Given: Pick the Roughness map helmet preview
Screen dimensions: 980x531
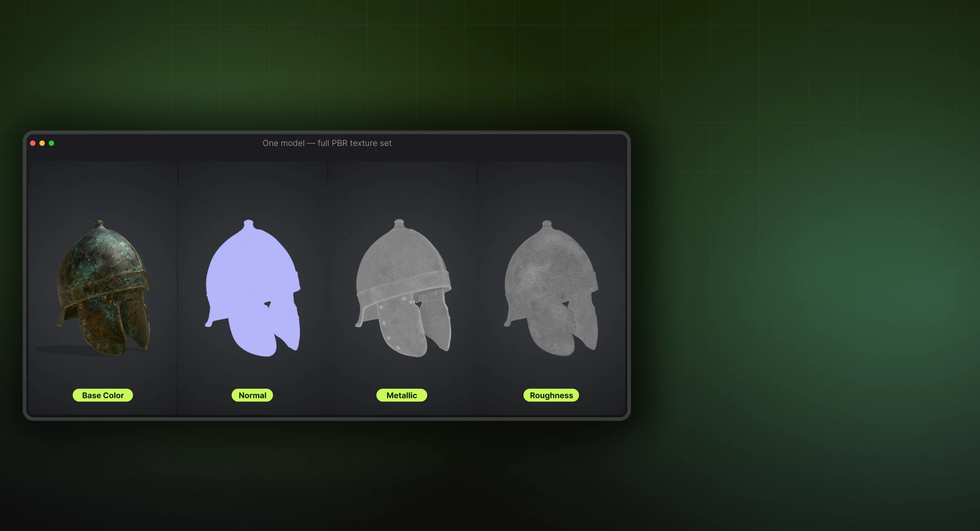Looking at the screenshot, I should pyautogui.click(x=551, y=288).
